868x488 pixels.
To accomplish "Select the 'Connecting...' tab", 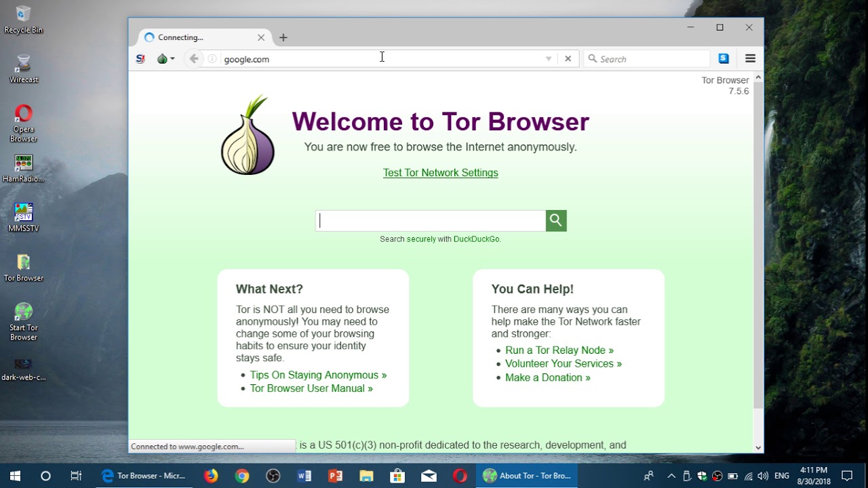I will [x=203, y=37].
